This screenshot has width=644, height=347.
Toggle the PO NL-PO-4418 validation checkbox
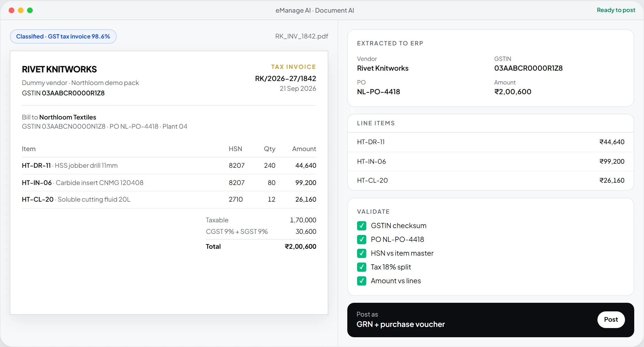362,240
